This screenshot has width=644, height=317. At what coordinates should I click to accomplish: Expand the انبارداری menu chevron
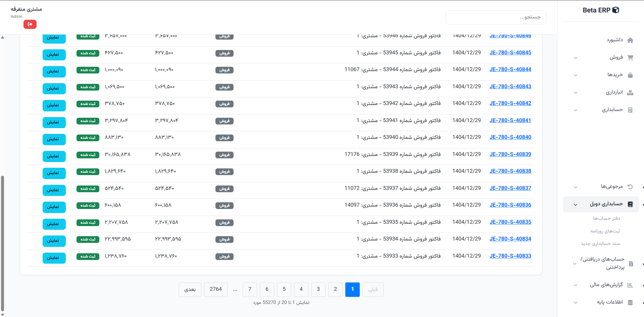tap(576, 93)
